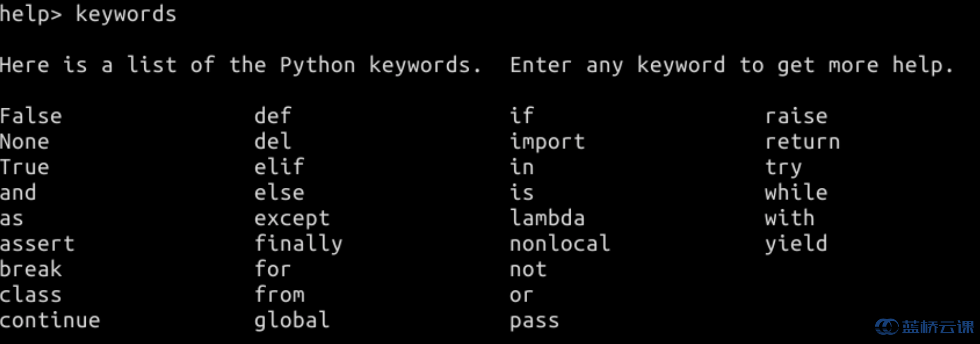This screenshot has height=344, width=980.
Task: Click the 'help> keywords' prompt line
Action: [88, 14]
